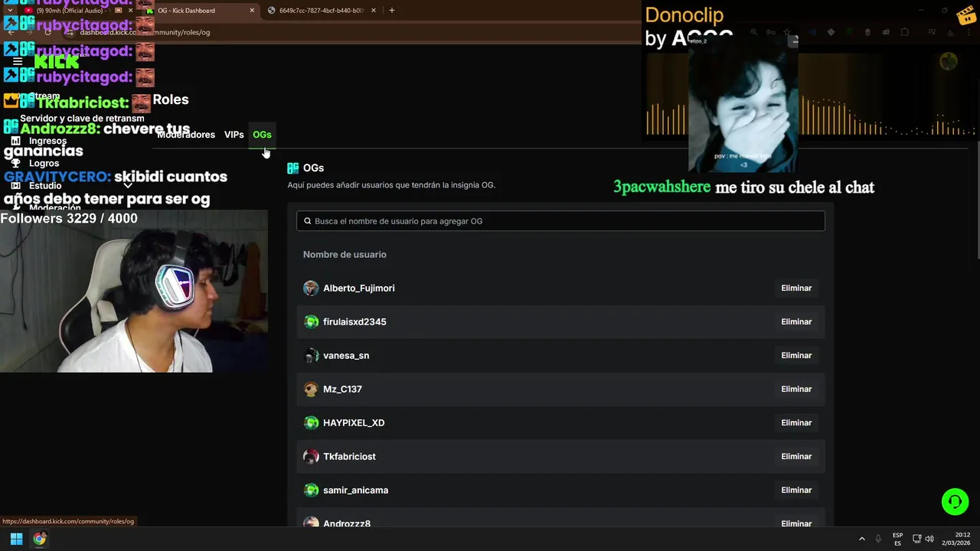Click the Alberto_Fujimori username
This screenshot has height=551, width=980.
pos(359,288)
